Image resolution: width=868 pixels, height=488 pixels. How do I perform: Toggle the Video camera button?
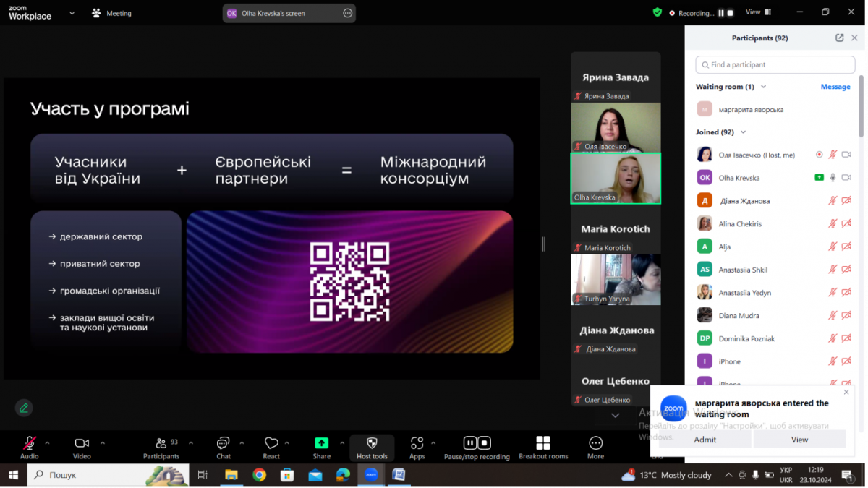pyautogui.click(x=82, y=443)
